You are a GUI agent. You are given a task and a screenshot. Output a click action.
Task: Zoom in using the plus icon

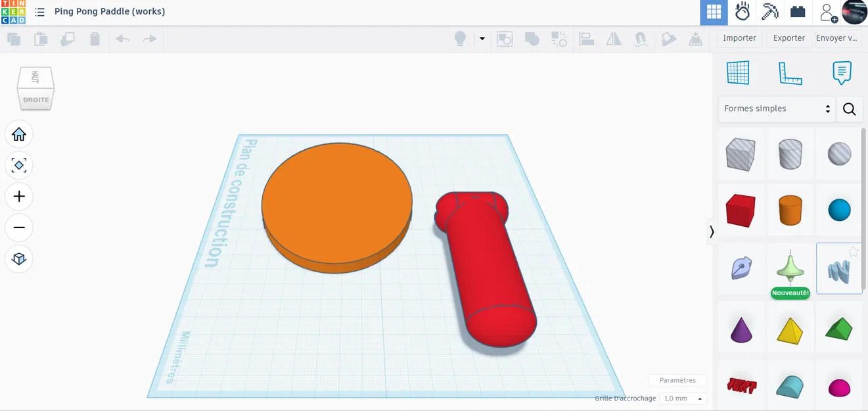pyautogui.click(x=19, y=196)
